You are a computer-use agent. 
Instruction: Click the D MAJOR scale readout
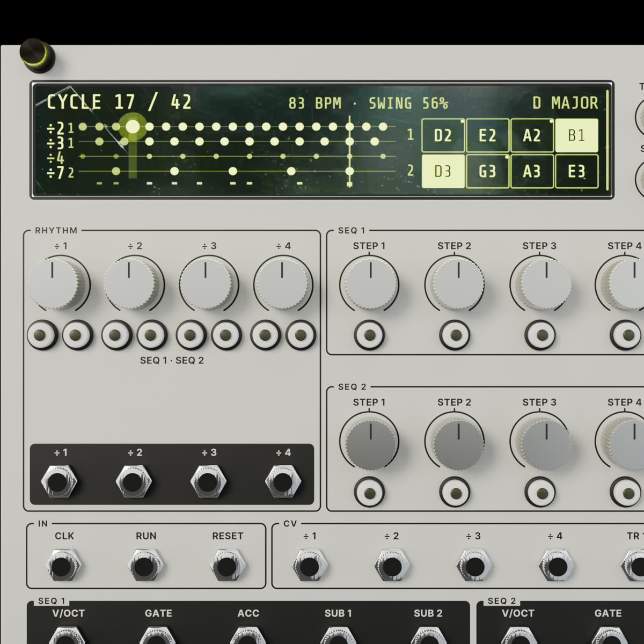click(x=565, y=103)
